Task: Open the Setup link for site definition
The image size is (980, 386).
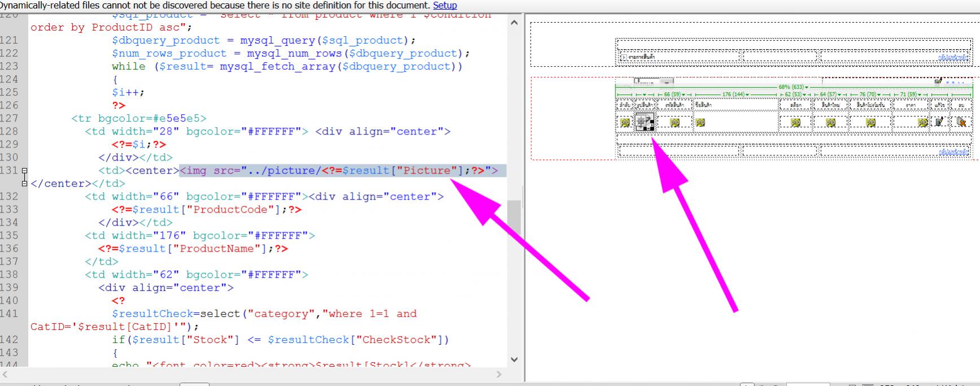Action: point(445,5)
